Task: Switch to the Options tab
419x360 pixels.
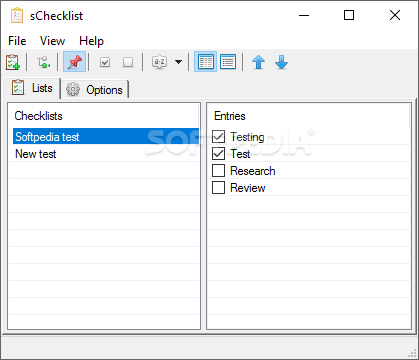Action: (x=95, y=89)
